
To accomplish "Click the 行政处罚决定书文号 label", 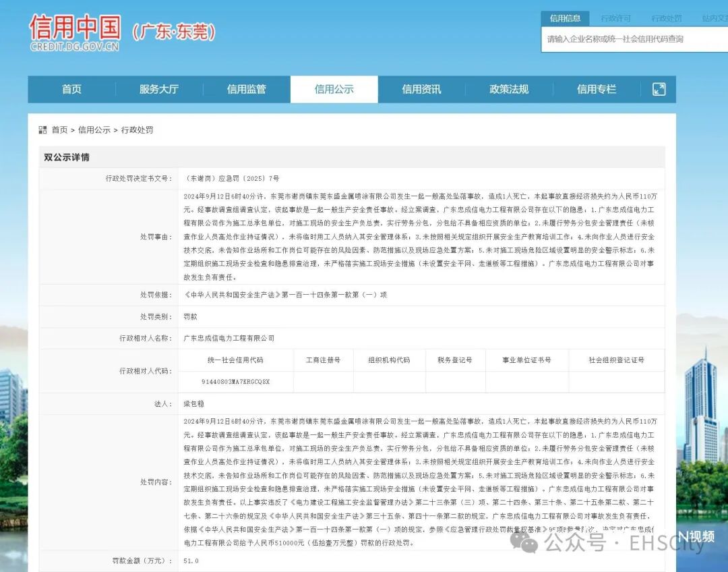I will click(x=139, y=179).
